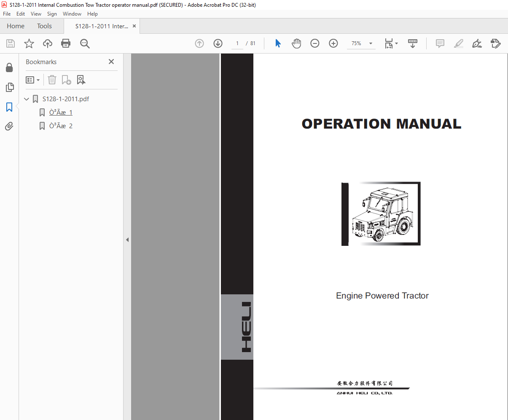The image size is (508, 420).
Task: Print the document with printer icon
Action: (x=66, y=43)
